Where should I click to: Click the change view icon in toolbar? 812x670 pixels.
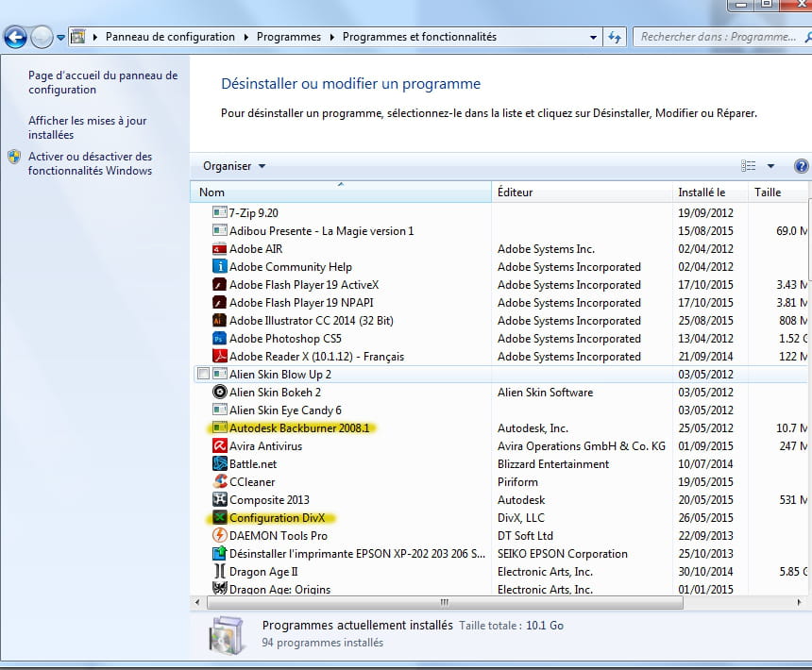tap(749, 166)
